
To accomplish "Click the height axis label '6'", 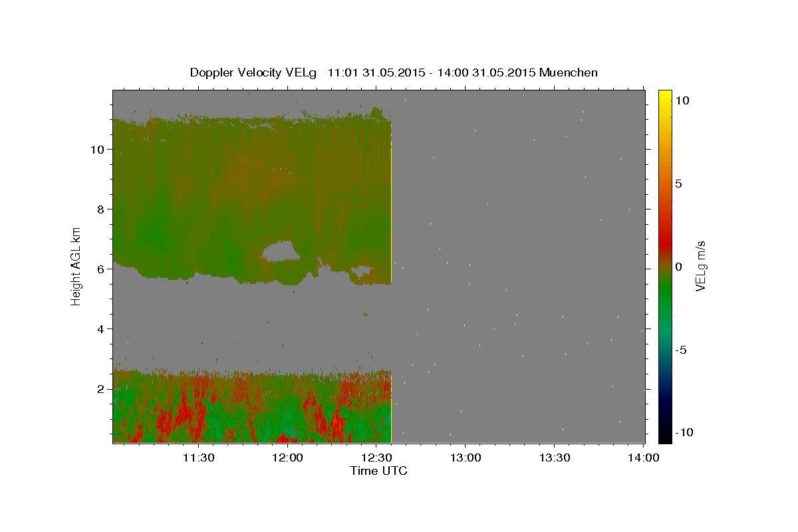I will pyautogui.click(x=100, y=269).
